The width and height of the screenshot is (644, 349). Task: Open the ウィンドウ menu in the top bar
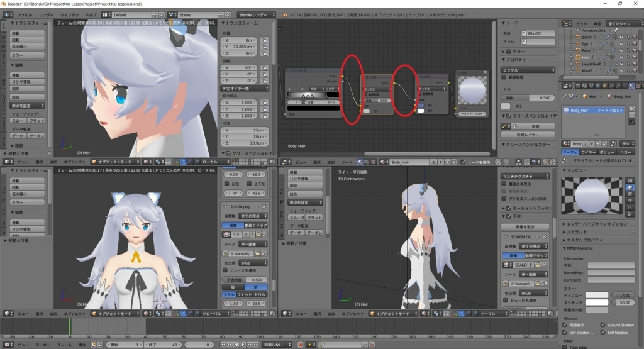tap(69, 15)
